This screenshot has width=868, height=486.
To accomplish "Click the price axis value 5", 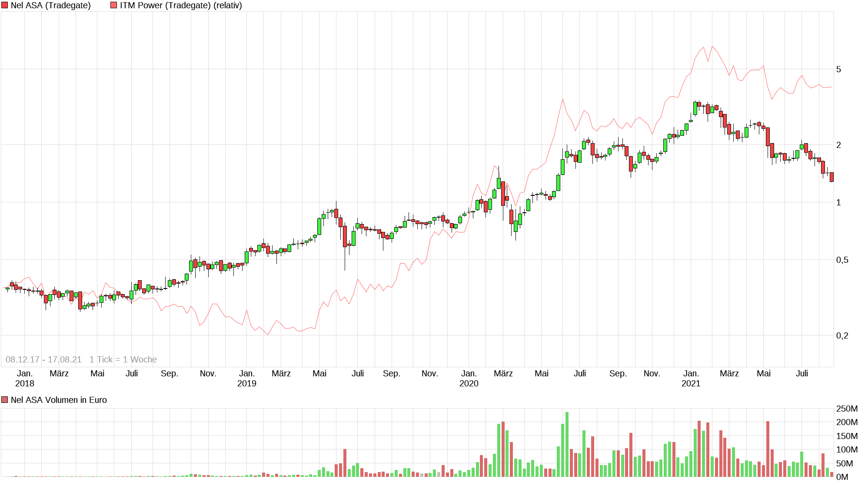I will click(838, 69).
